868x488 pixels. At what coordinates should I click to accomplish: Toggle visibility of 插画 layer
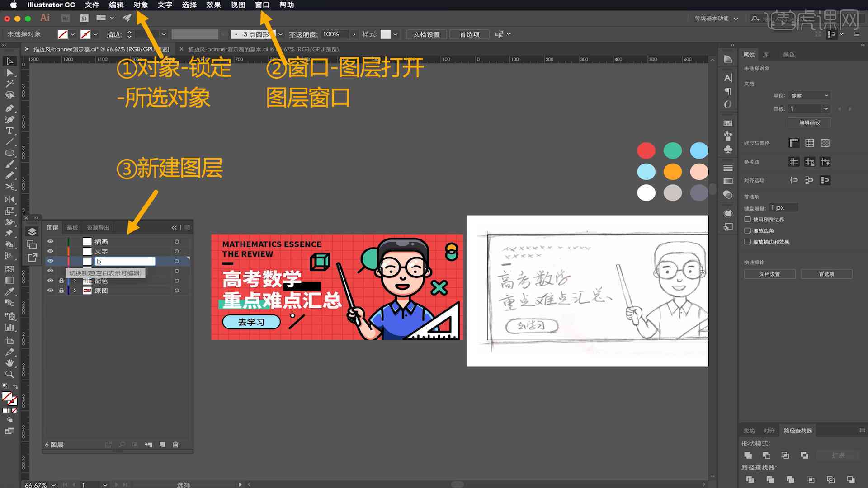coord(51,241)
